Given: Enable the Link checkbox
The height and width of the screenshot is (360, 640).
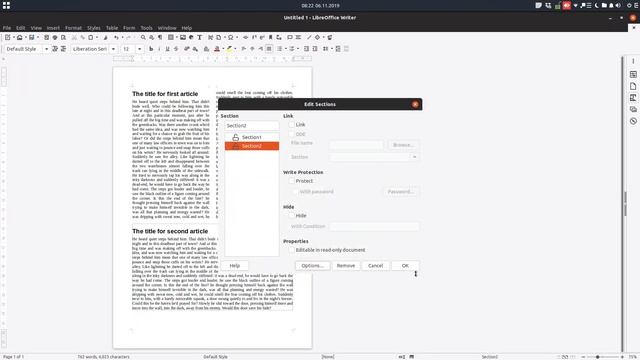Looking at the screenshot, I should pos(291,124).
